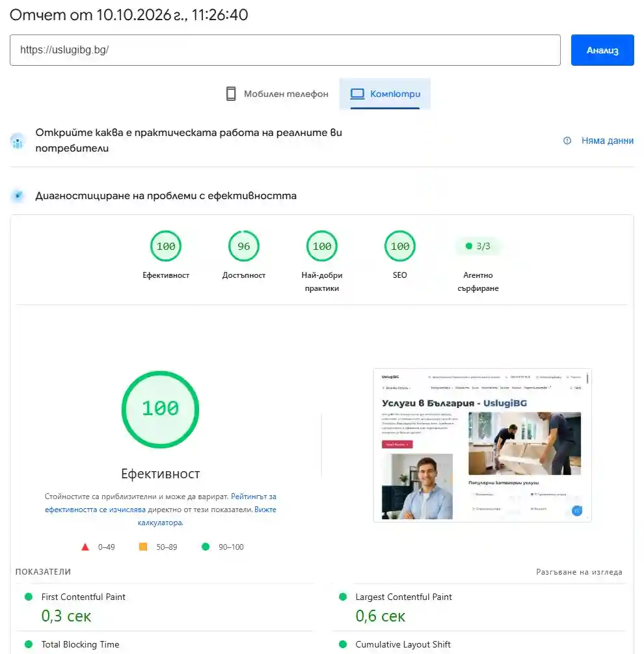Click the green dot beside Cumulative Layout Shift
The height and width of the screenshot is (654, 644).
pos(343,644)
